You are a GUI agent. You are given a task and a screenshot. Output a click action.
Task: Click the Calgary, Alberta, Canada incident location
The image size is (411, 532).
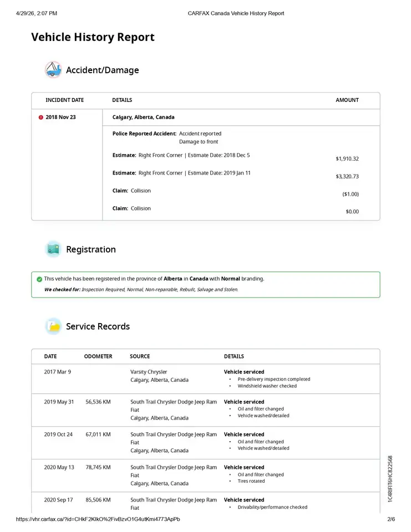143,117
